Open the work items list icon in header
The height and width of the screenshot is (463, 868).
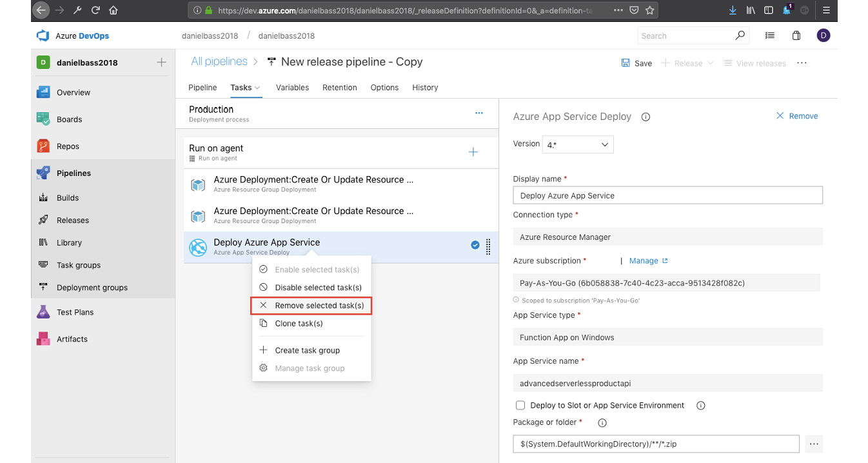click(770, 36)
